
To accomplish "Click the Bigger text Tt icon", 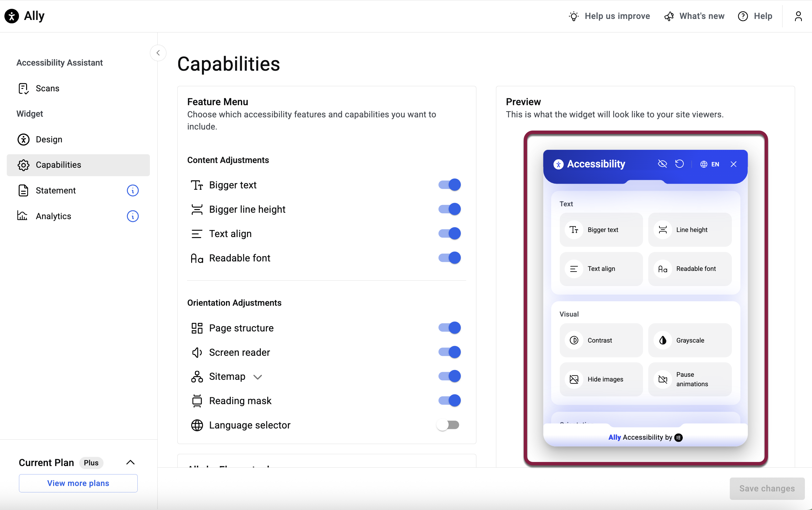I will [x=197, y=185].
